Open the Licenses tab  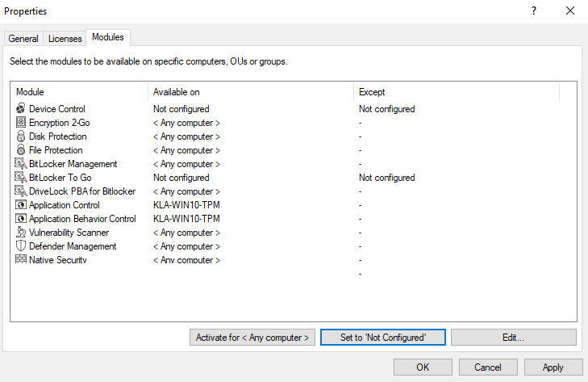coord(65,38)
